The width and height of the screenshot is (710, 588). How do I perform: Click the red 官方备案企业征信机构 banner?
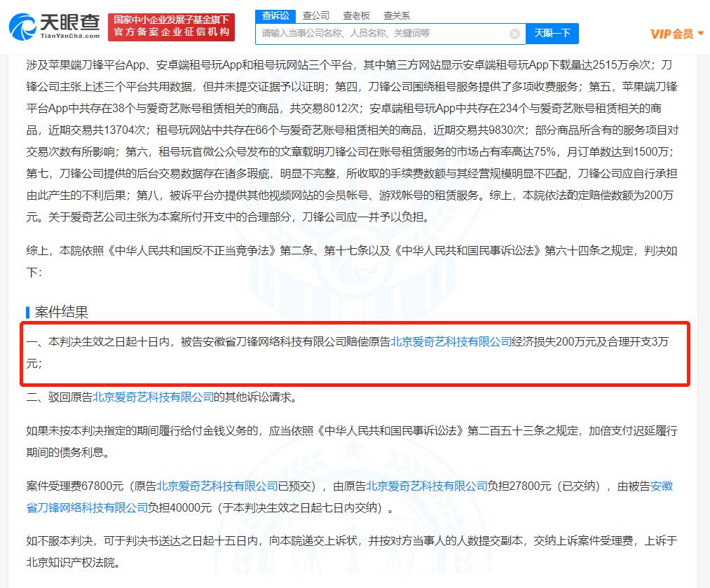(x=171, y=27)
